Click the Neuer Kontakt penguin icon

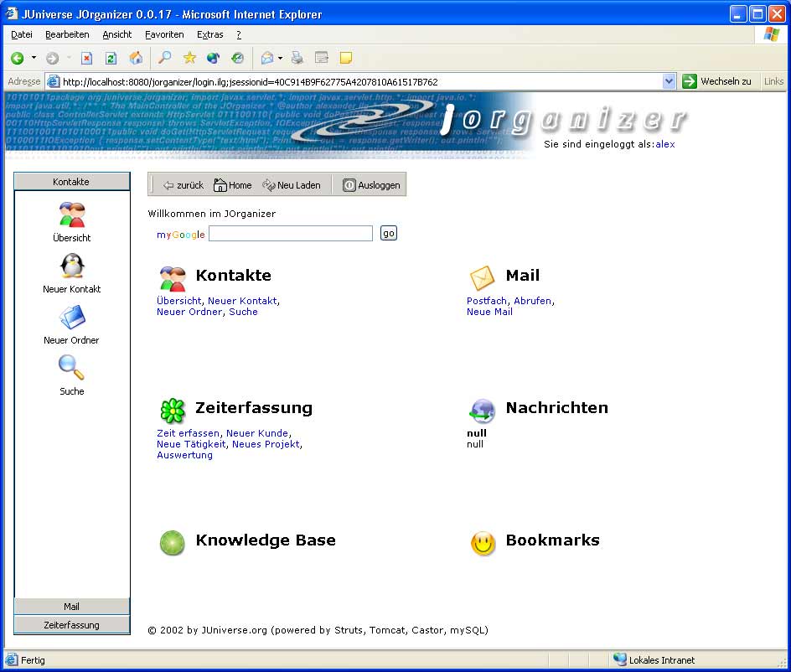pyautogui.click(x=72, y=266)
